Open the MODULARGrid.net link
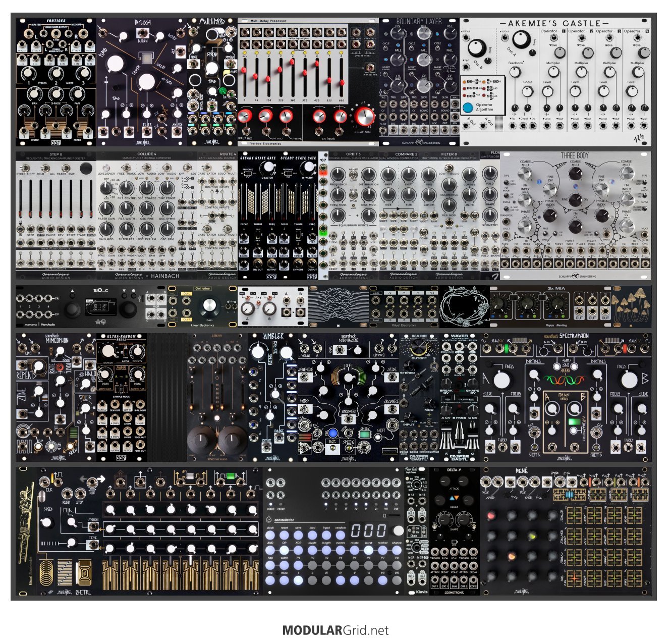 pyautogui.click(x=335, y=630)
